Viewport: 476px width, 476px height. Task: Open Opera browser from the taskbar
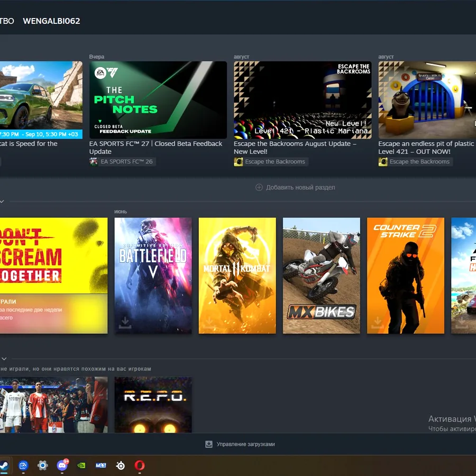[x=140, y=465]
